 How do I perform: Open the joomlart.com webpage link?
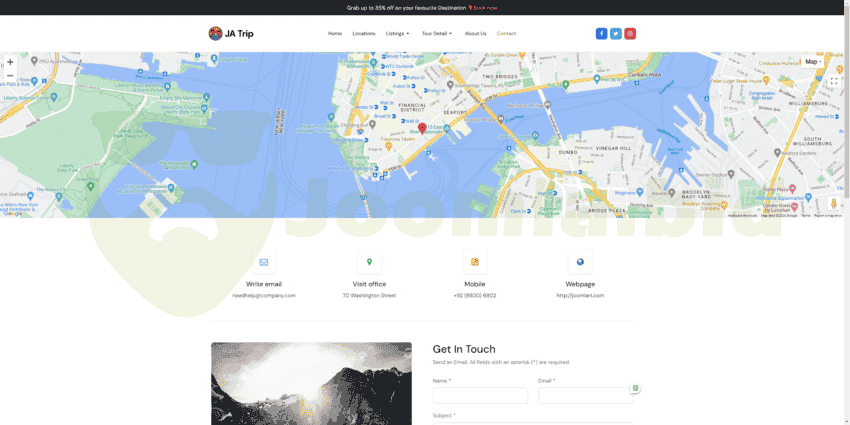click(580, 295)
